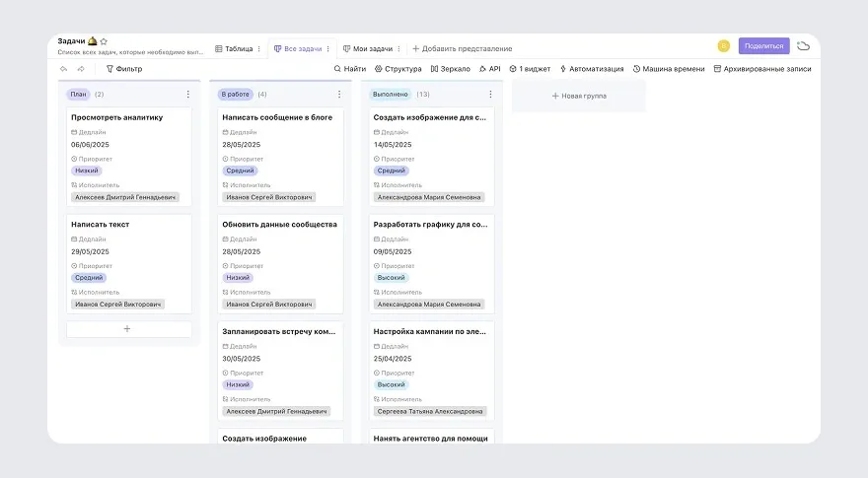
Task: Open the Структура settings
Action: 398,69
